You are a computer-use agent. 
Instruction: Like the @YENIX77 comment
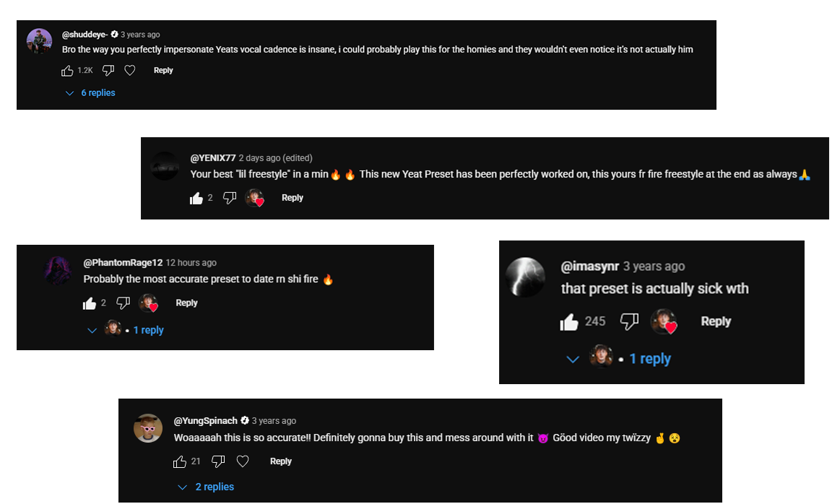tap(196, 198)
